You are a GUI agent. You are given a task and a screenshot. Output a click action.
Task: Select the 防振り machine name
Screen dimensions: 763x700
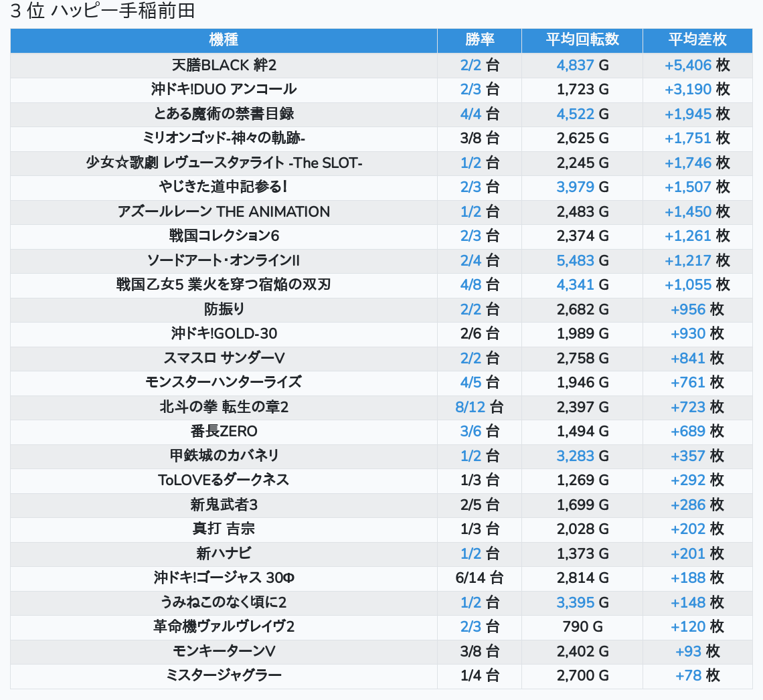[x=224, y=309]
